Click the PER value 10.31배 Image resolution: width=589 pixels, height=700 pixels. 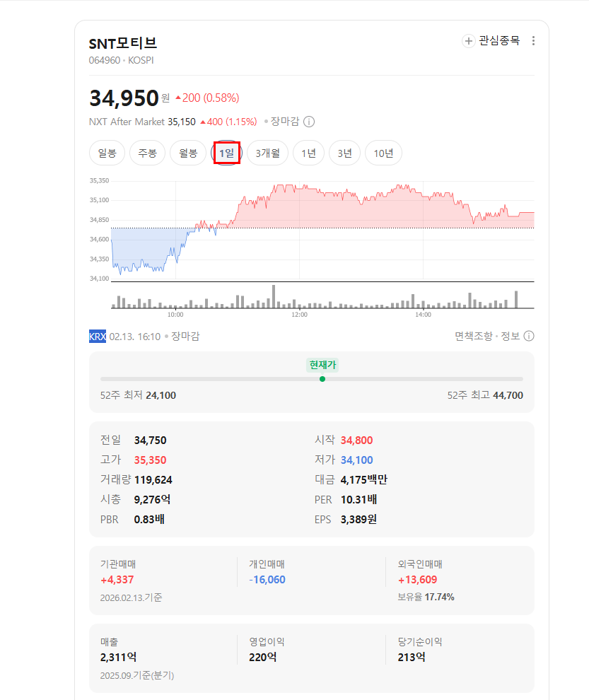coord(358,500)
